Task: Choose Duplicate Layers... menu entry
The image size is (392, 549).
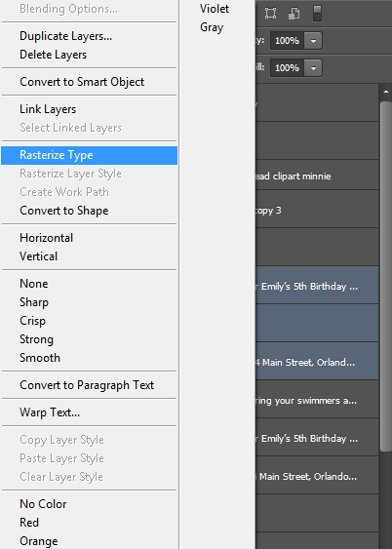Action: pos(65,36)
